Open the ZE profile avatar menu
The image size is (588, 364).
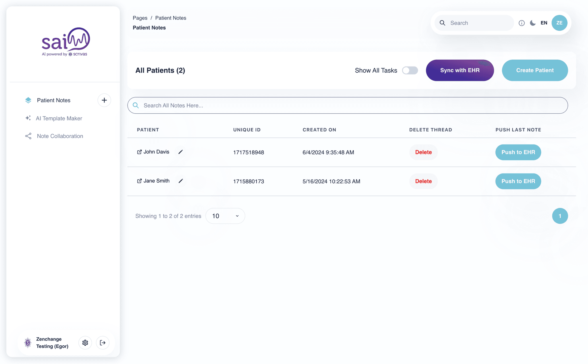tap(559, 23)
